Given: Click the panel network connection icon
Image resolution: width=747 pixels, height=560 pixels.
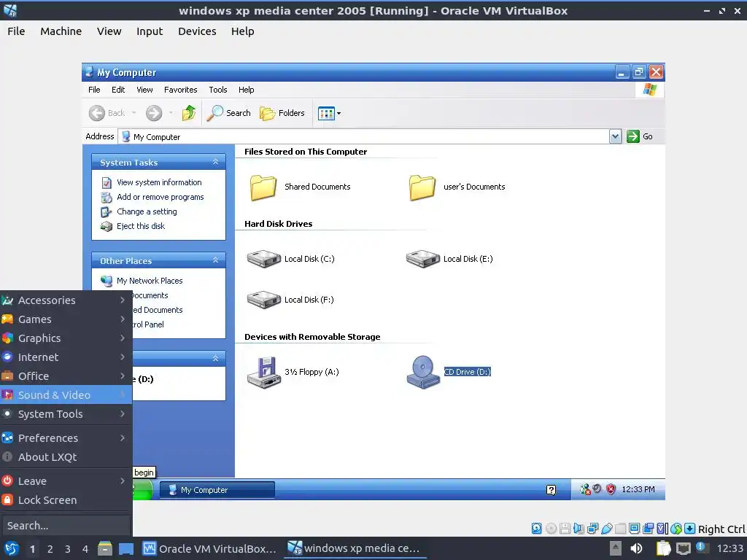Looking at the screenshot, I should click(x=683, y=549).
